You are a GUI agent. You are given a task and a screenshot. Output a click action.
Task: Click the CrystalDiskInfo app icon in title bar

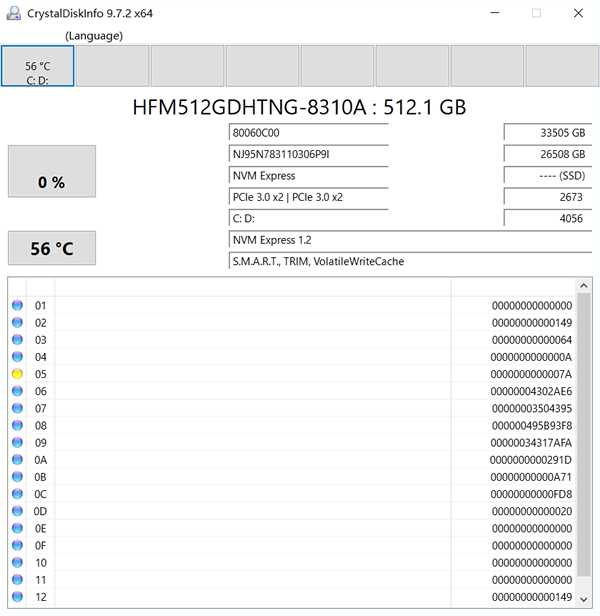point(14,13)
